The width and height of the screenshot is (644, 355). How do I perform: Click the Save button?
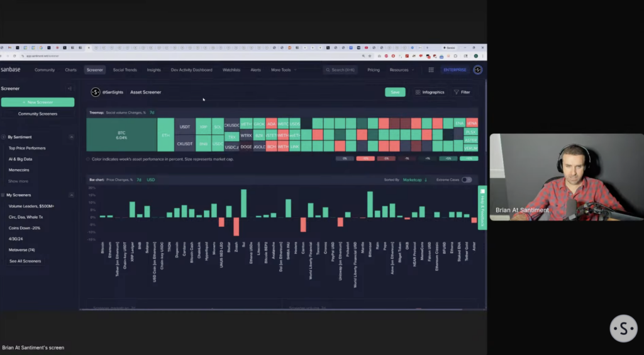(x=395, y=92)
